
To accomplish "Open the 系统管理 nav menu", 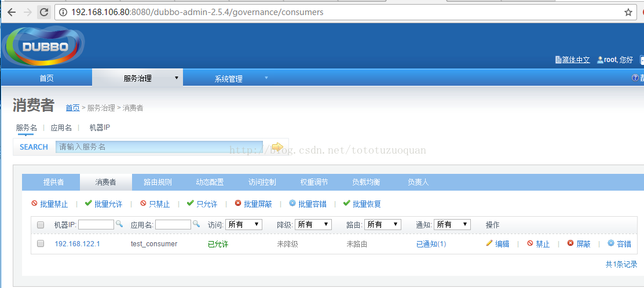I will pos(228,78).
